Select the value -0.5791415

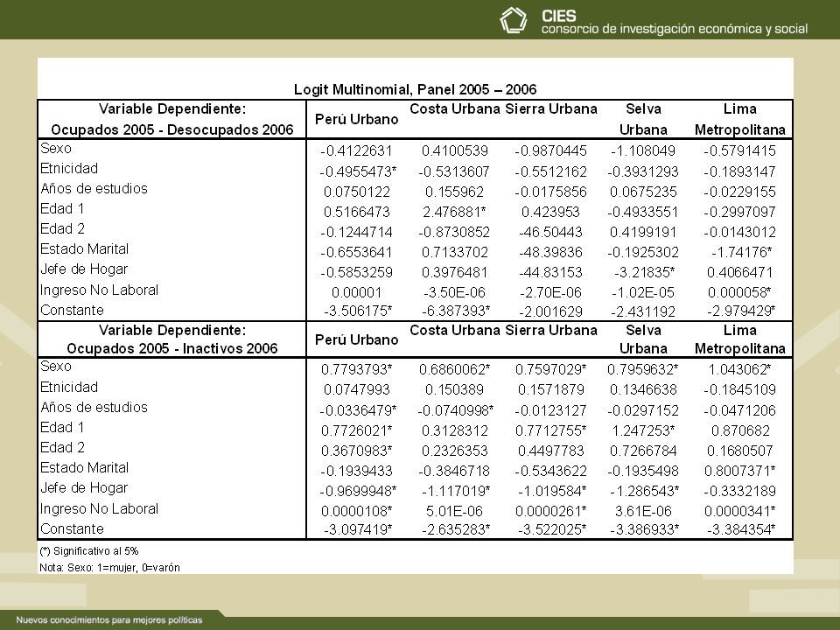click(740, 151)
